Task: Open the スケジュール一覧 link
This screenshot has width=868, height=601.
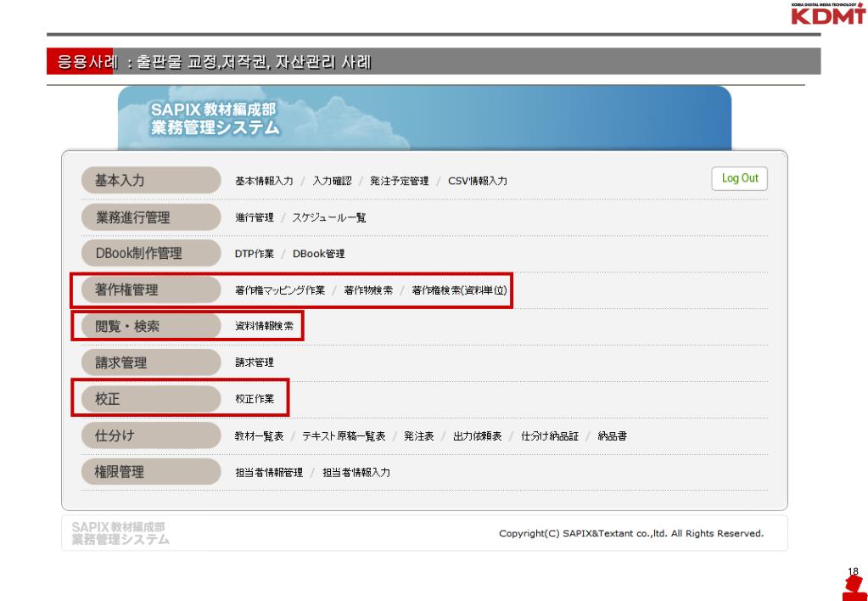Action: point(329,217)
